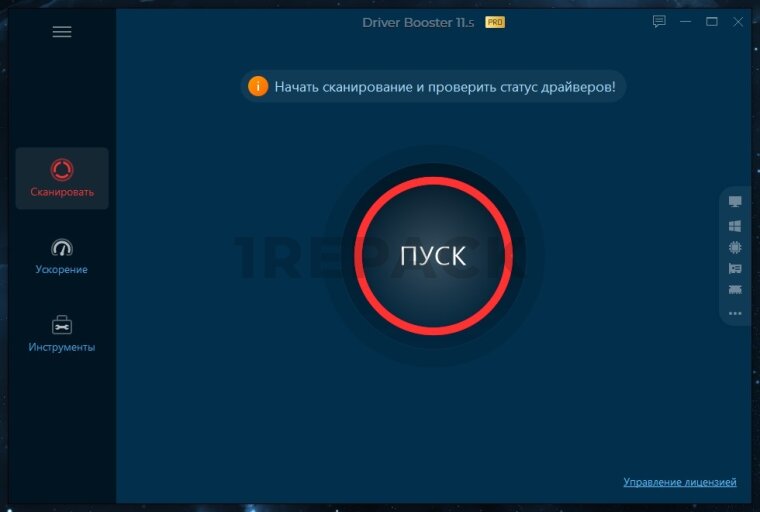Open the Инструменты toolbox section
The height and width of the screenshot is (512, 760).
point(62,325)
